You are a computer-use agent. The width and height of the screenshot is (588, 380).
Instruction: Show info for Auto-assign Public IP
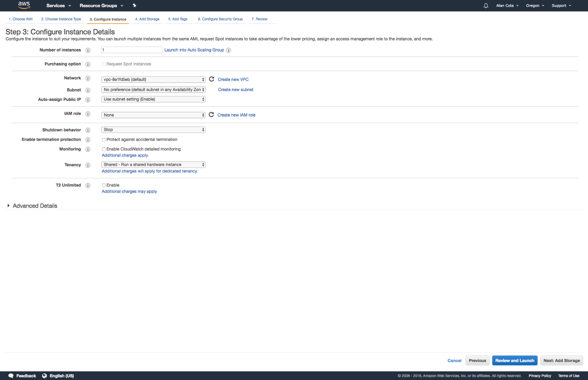pyautogui.click(x=88, y=100)
